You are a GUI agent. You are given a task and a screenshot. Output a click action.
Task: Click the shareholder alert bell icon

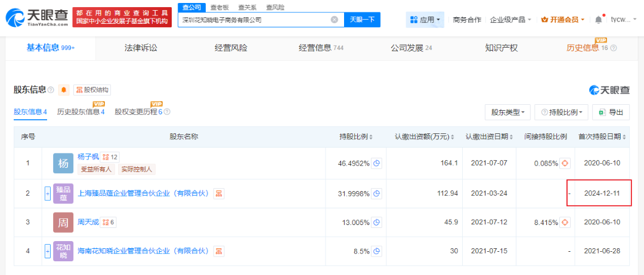[x=64, y=90]
